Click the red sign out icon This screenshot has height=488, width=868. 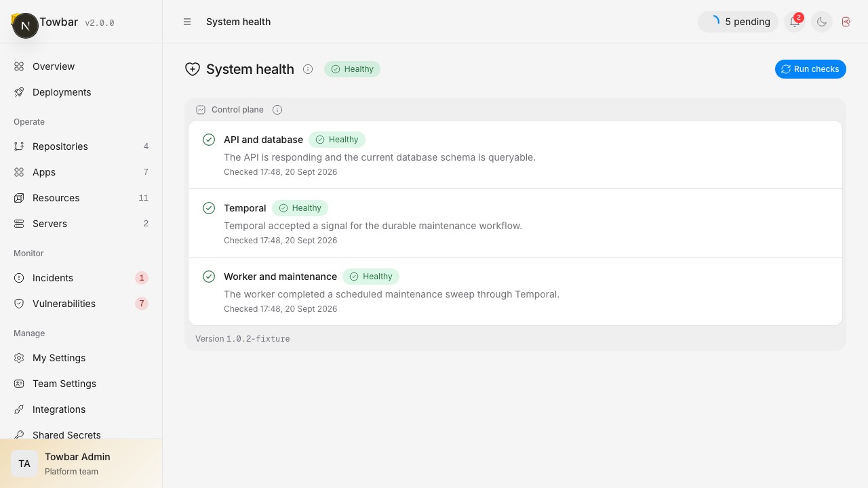846,22
